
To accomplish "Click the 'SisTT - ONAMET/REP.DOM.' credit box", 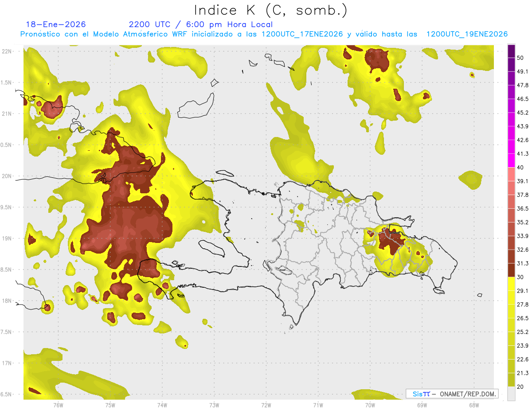I will coord(452,394).
